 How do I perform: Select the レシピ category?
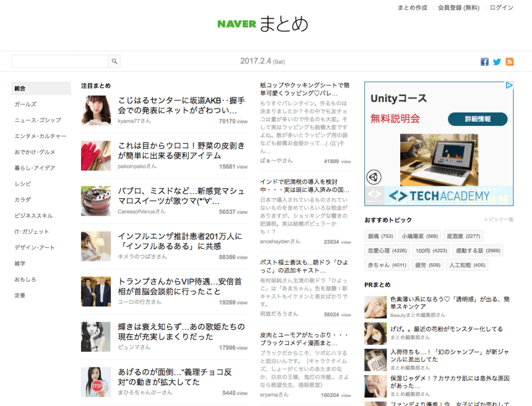tap(23, 184)
